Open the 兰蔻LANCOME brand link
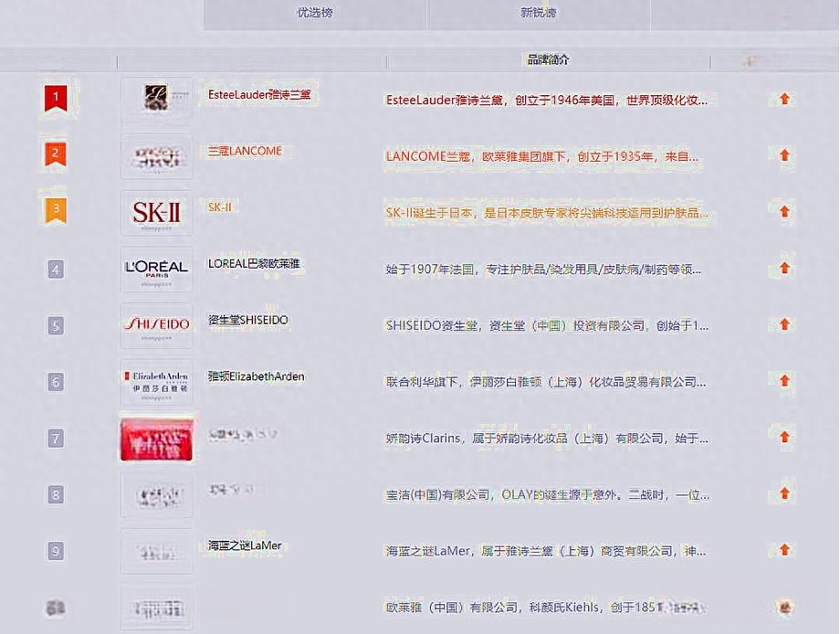840x634 pixels. 245,151
